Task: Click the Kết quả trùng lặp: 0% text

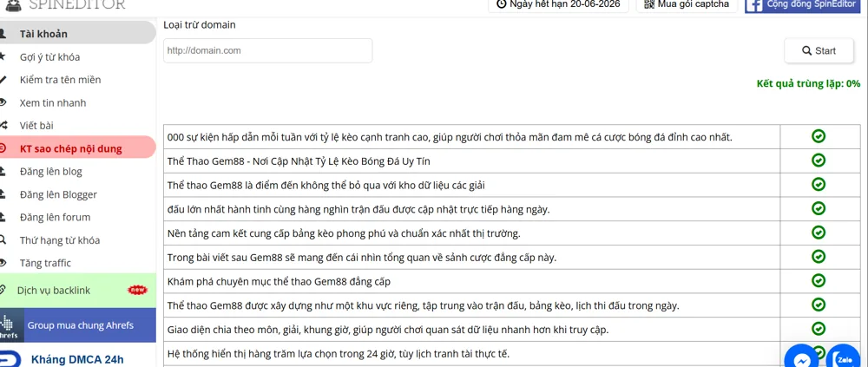Action: point(808,83)
